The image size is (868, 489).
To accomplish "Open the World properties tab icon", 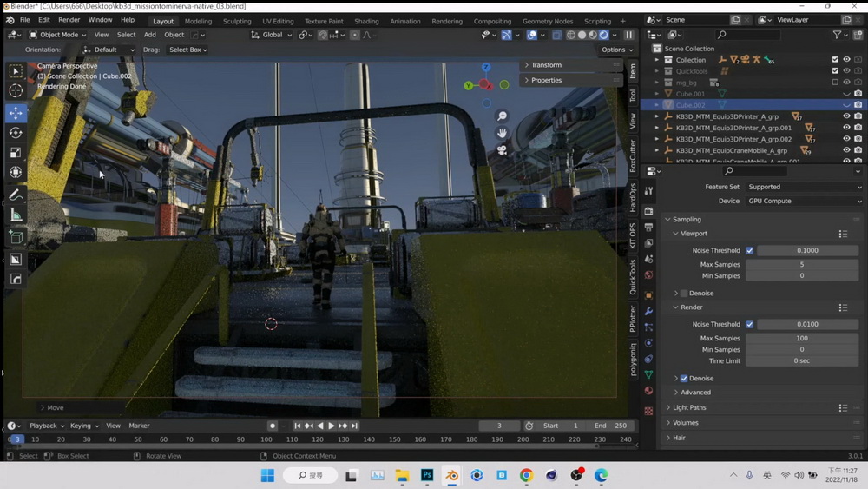I will click(648, 274).
